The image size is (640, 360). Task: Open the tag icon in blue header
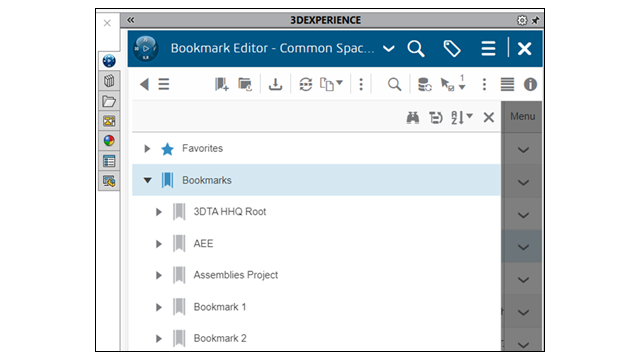452,49
